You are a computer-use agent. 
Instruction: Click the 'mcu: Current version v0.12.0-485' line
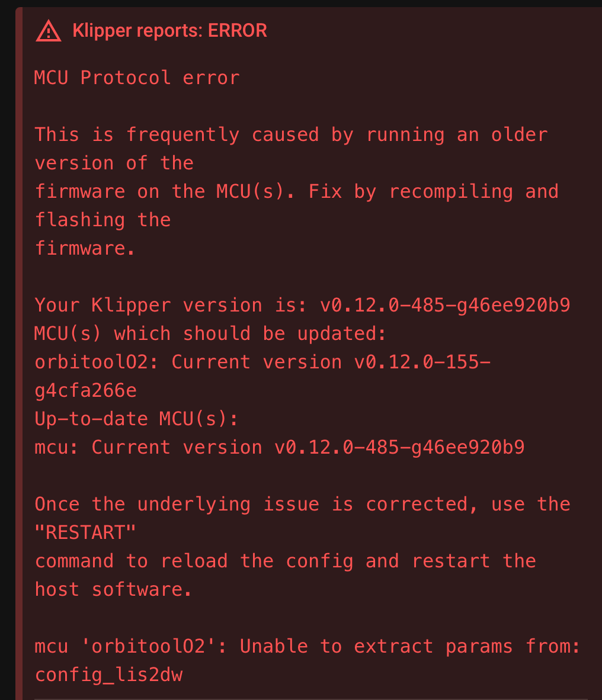(x=280, y=447)
